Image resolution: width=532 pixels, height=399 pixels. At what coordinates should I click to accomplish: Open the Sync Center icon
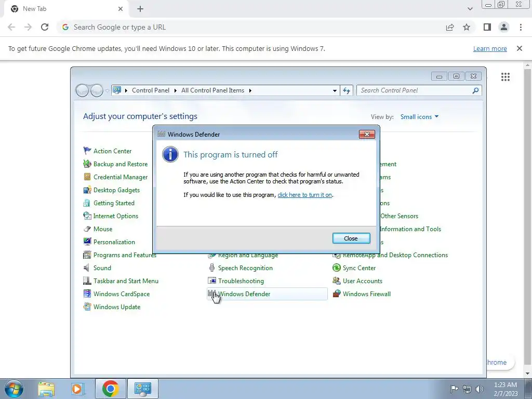point(337,268)
